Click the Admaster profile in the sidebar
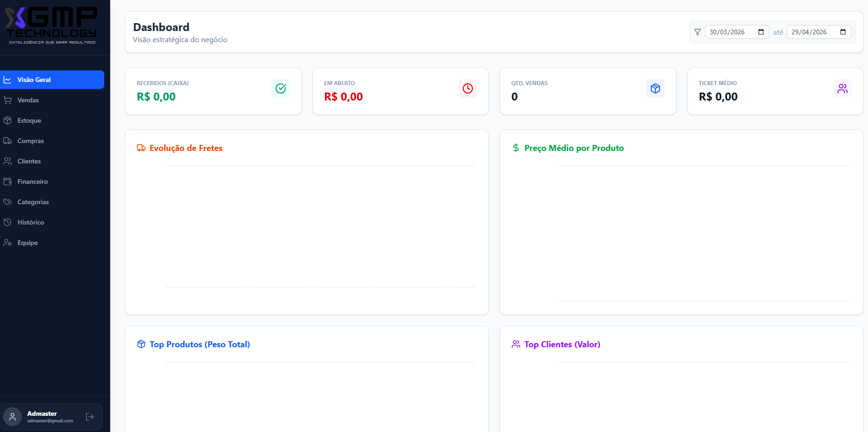This screenshot has width=868, height=432. (42, 416)
